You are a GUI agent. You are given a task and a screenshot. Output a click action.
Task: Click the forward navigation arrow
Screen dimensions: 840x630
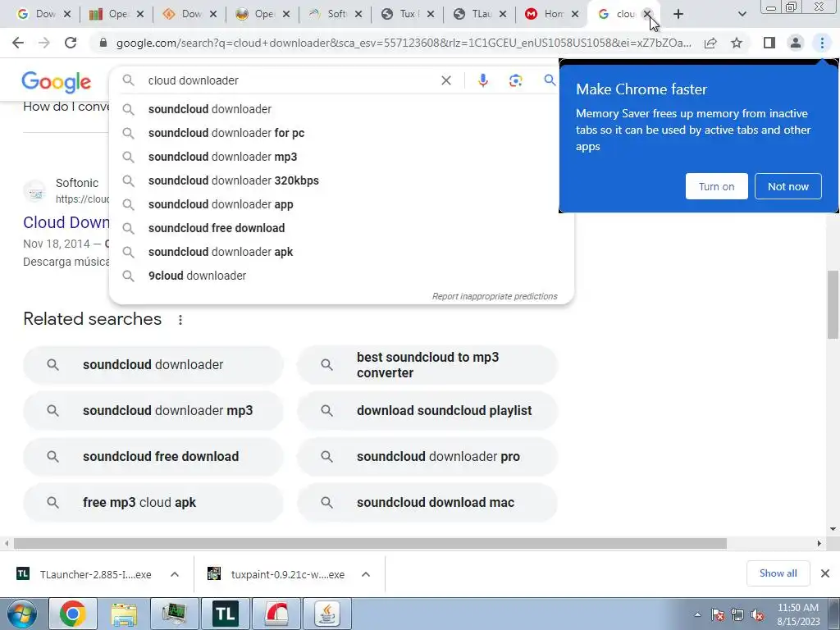(x=44, y=43)
